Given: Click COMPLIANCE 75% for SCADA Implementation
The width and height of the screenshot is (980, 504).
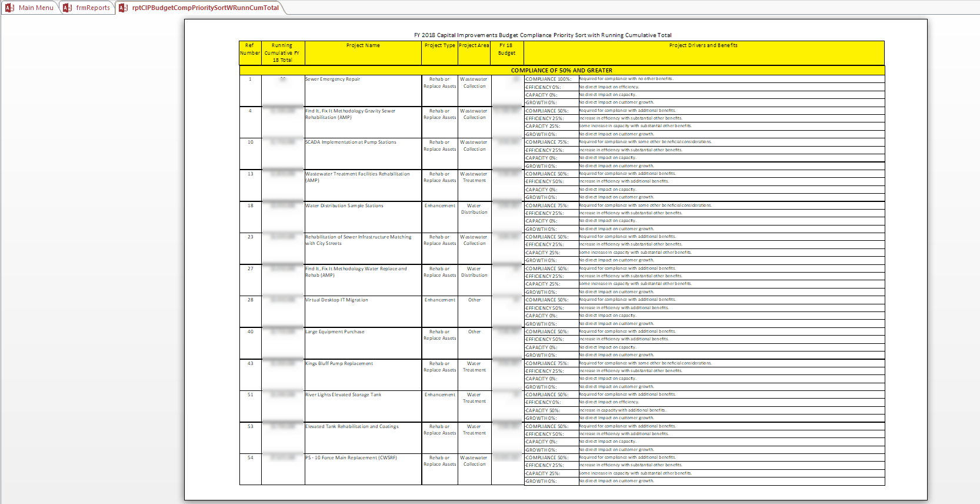Looking at the screenshot, I should pos(546,142).
